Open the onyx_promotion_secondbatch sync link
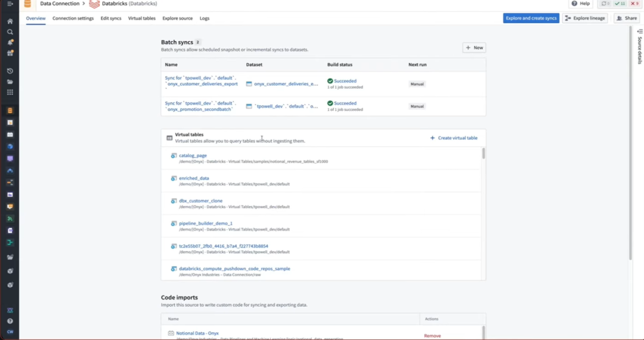 pos(200,106)
